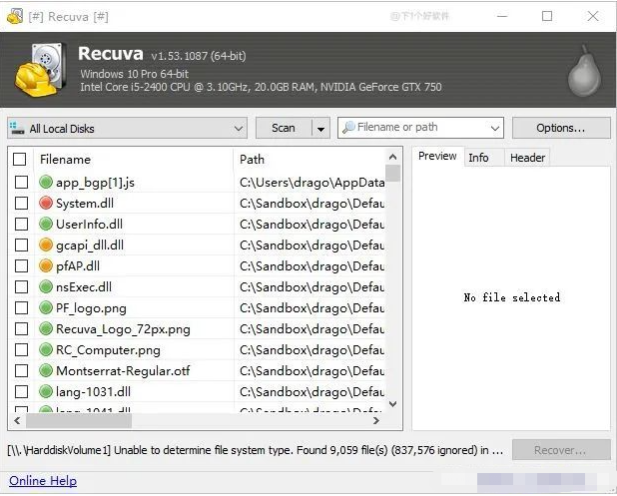Check the box for UserInfo.dll
The image size is (617, 496).
coord(20,224)
